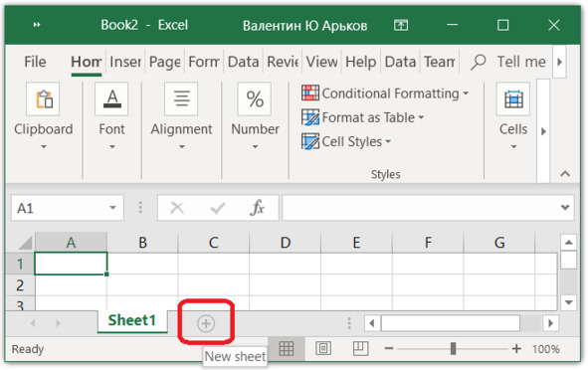This screenshot has height=370, width=588.
Task: Click cell B2
Action: click(x=142, y=285)
